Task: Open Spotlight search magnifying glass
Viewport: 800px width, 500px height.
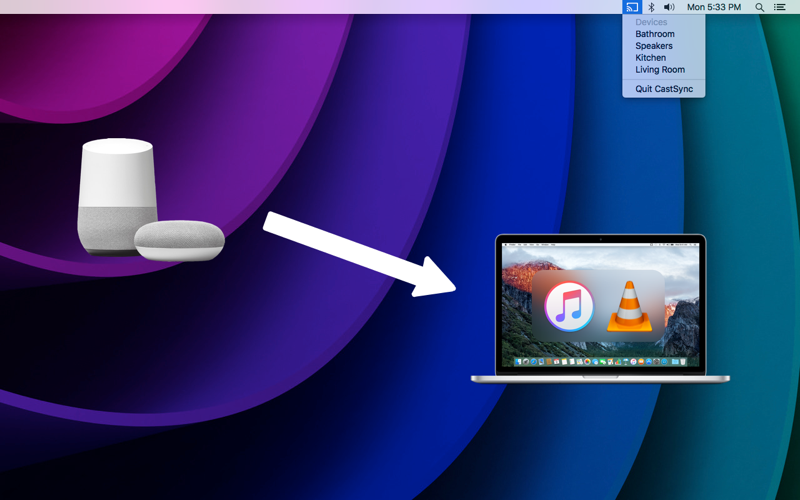Action: 760,7
